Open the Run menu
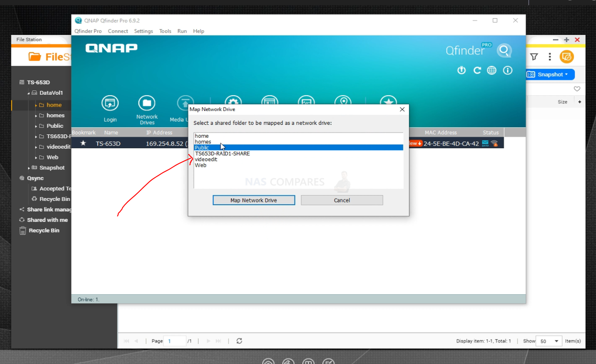 click(x=182, y=31)
